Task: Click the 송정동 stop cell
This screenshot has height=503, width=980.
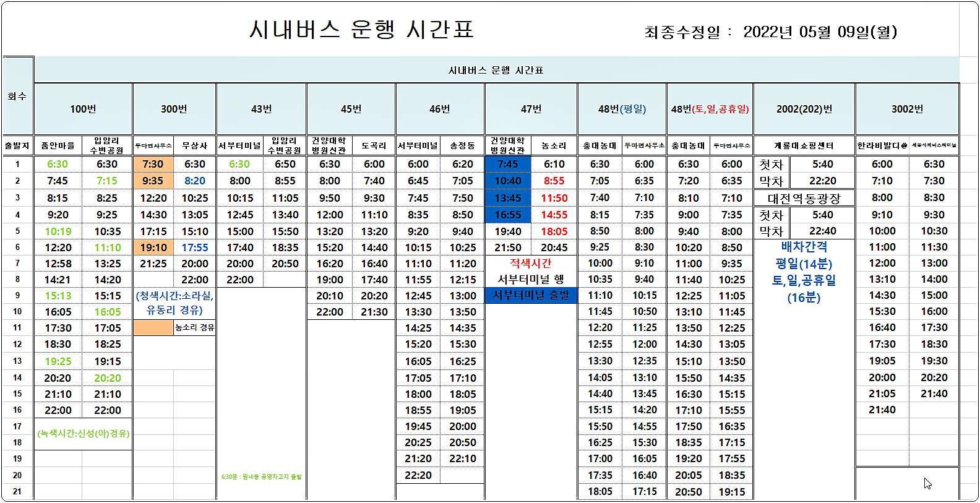Action: click(462, 145)
